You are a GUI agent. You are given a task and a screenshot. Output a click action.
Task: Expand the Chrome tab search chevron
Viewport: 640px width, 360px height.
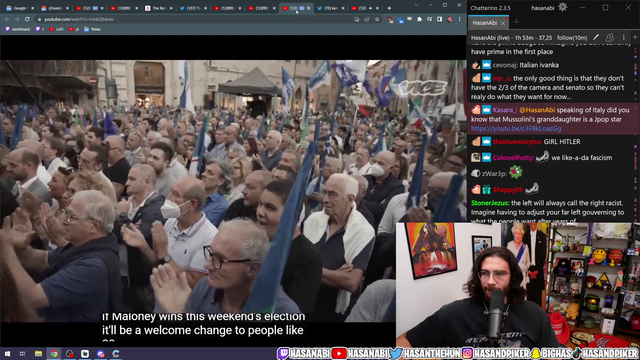click(416, 5)
